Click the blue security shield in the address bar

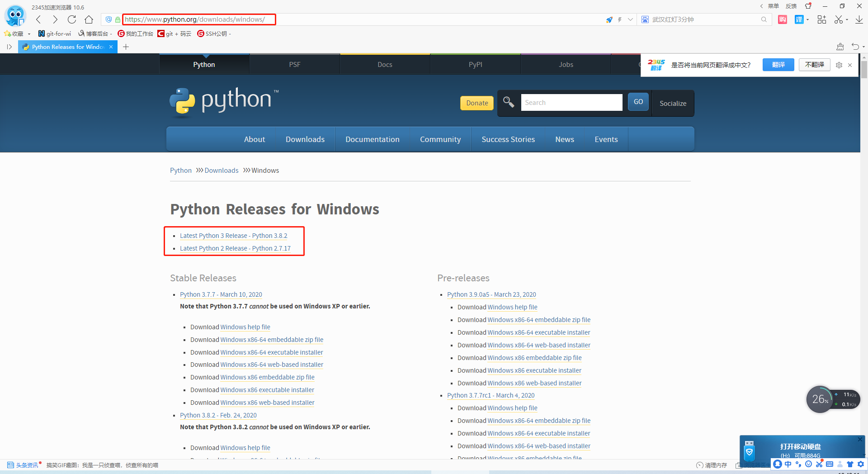click(108, 19)
